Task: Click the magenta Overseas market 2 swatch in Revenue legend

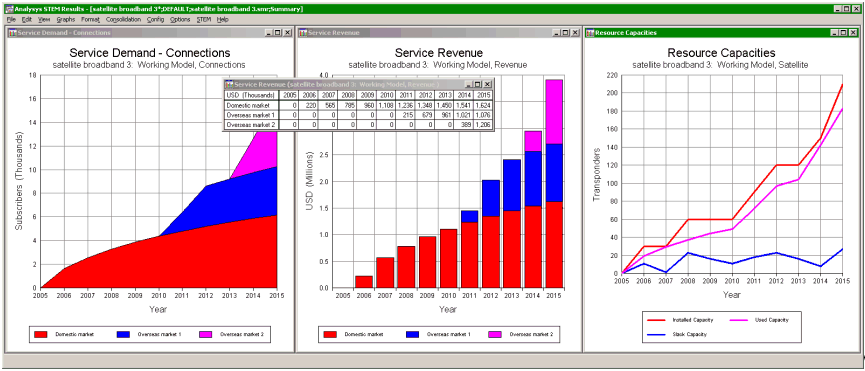Action: [x=495, y=334]
